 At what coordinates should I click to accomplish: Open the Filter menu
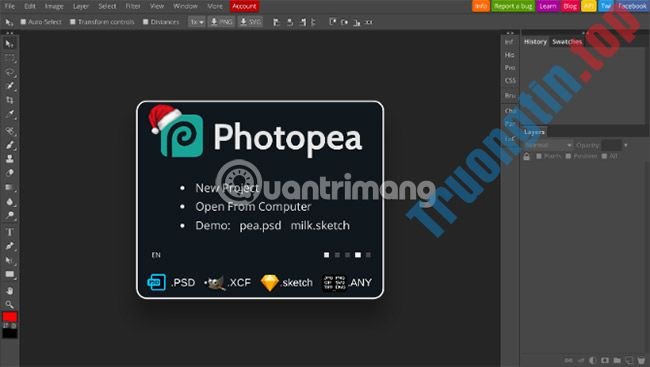[x=133, y=6]
